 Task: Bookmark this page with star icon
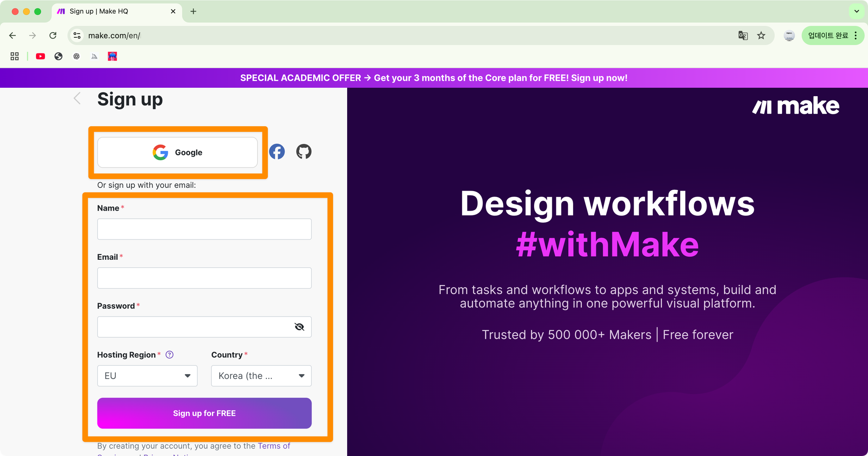(761, 36)
